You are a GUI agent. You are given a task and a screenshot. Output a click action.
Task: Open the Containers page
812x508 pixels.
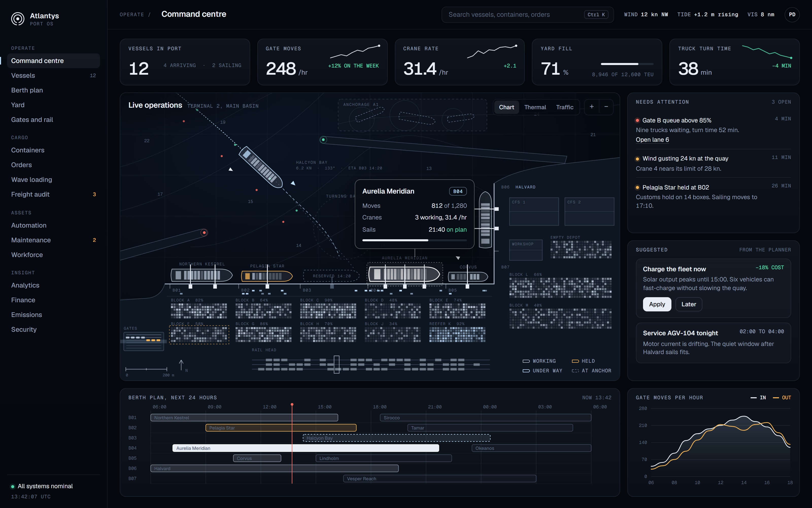[x=53, y=150]
